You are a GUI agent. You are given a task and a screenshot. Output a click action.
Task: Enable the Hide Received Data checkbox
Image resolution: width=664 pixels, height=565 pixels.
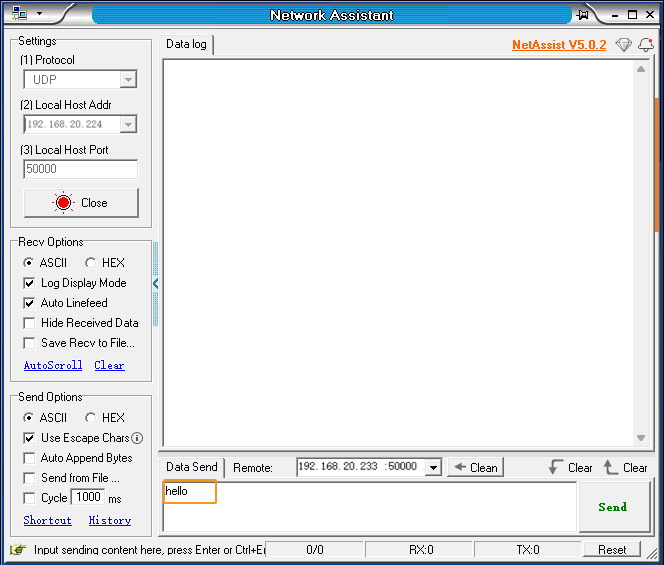[x=29, y=323]
